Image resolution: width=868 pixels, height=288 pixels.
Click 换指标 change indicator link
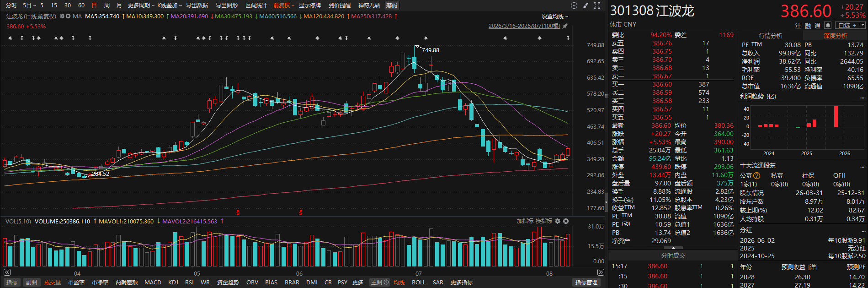[544, 221]
